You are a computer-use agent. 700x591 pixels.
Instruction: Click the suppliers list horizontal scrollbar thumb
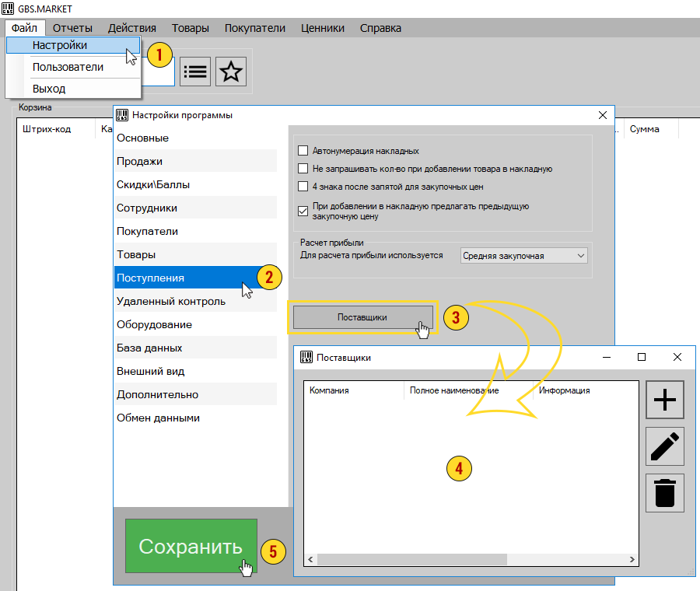coord(412,559)
